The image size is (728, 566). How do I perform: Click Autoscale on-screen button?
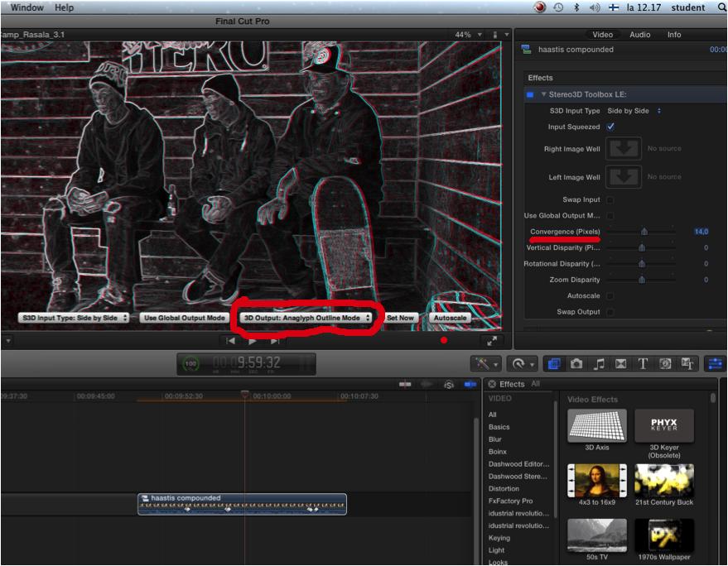[x=450, y=318]
